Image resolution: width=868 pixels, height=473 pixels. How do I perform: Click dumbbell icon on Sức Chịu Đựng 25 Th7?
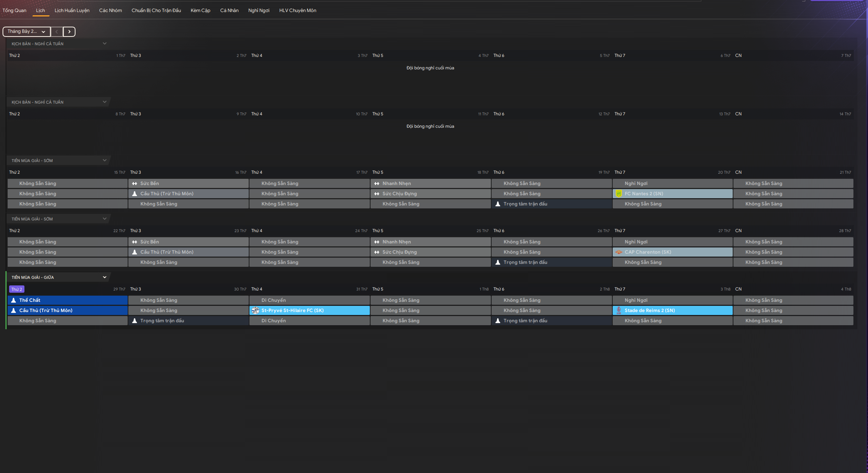coord(377,252)
